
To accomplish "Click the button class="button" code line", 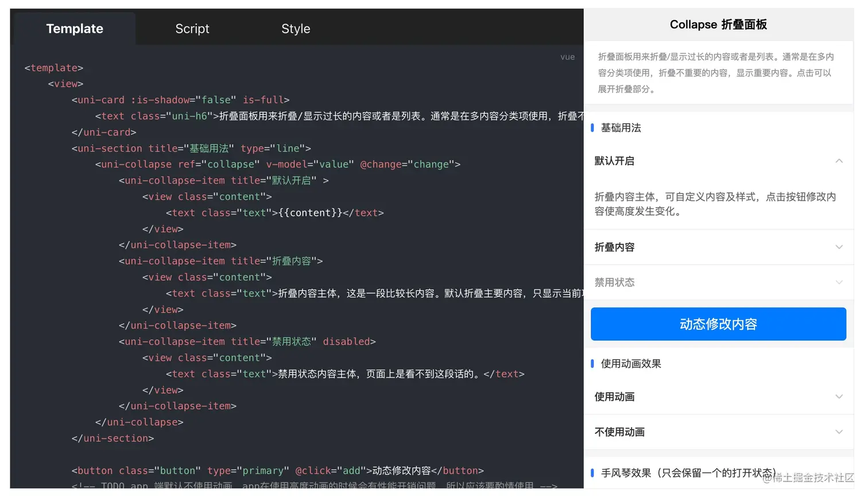I will coord(278,471).
